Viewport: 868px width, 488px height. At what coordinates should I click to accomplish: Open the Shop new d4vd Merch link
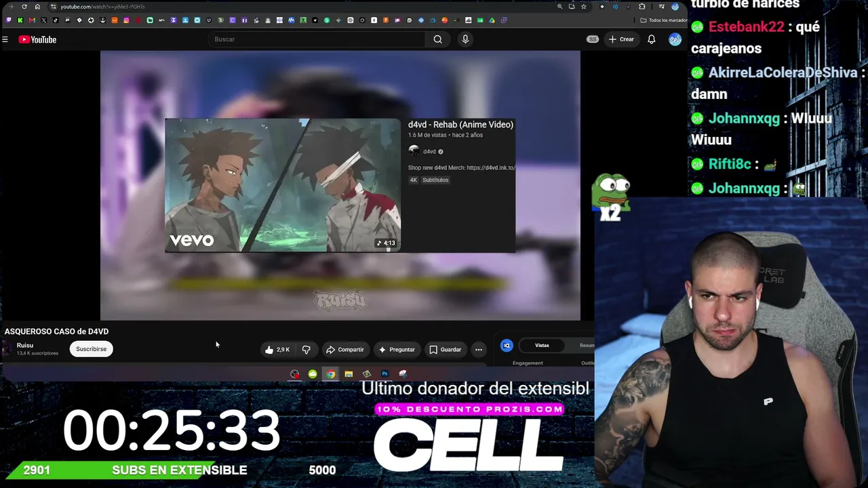pos(461,167)
